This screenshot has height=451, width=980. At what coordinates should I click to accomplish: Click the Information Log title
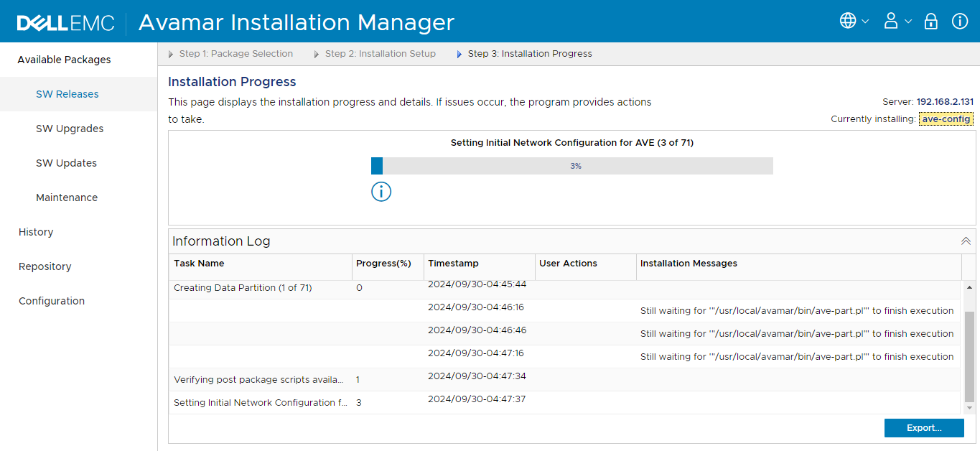pyautogui.click(x=221, y=241)
